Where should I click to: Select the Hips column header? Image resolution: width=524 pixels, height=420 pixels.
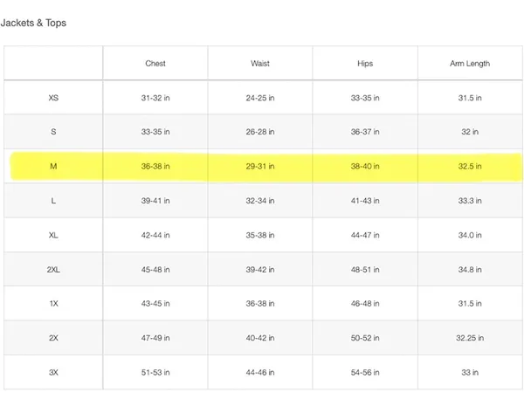(x=365, y=64)
